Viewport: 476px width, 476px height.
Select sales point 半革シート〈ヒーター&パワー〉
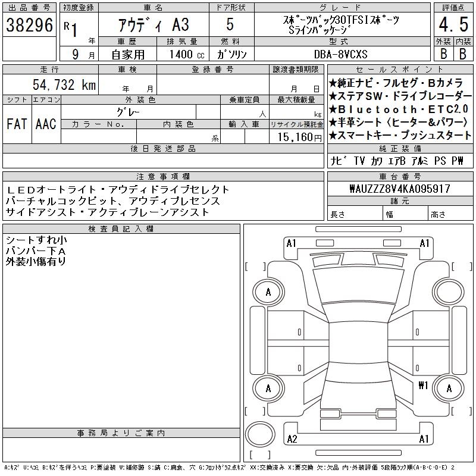pyautogui.click(x=399, y=123)
